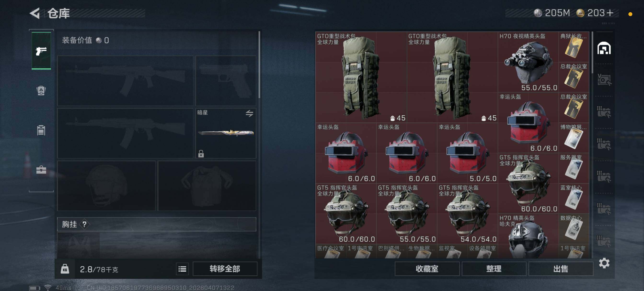Go back using the arrow beside 仓库
The width and height of the screenshot is (644, 291).
coord(35,13)
